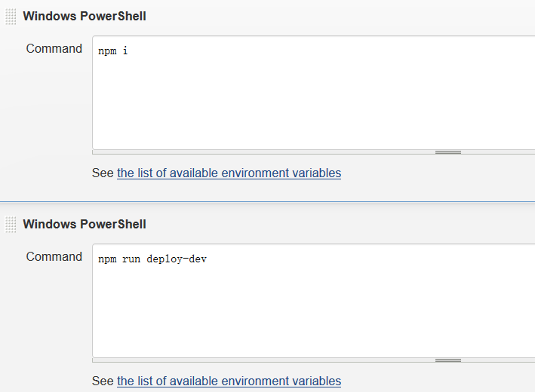Click the Command label beside npm run deploy-dev
Screen dimensions: 535x392
(54, 257)
